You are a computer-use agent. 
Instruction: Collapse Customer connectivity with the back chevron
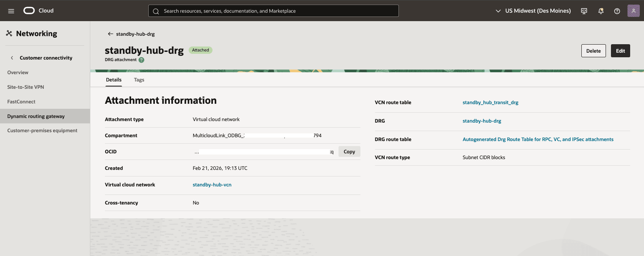12,58
